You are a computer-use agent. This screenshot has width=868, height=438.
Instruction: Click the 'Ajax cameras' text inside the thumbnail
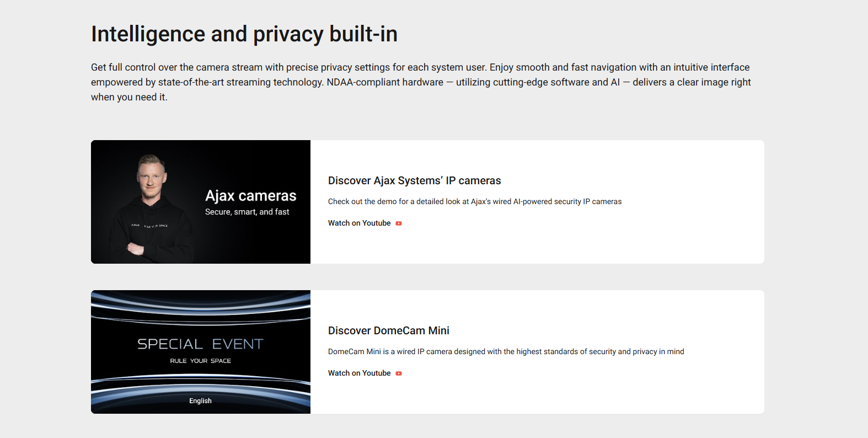[250, 196]
